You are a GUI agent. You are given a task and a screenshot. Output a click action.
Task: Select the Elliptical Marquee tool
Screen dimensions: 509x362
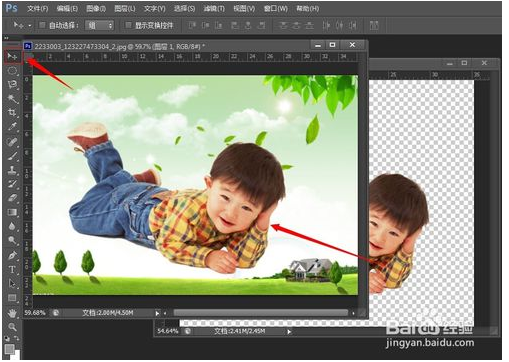pos(12,71)
